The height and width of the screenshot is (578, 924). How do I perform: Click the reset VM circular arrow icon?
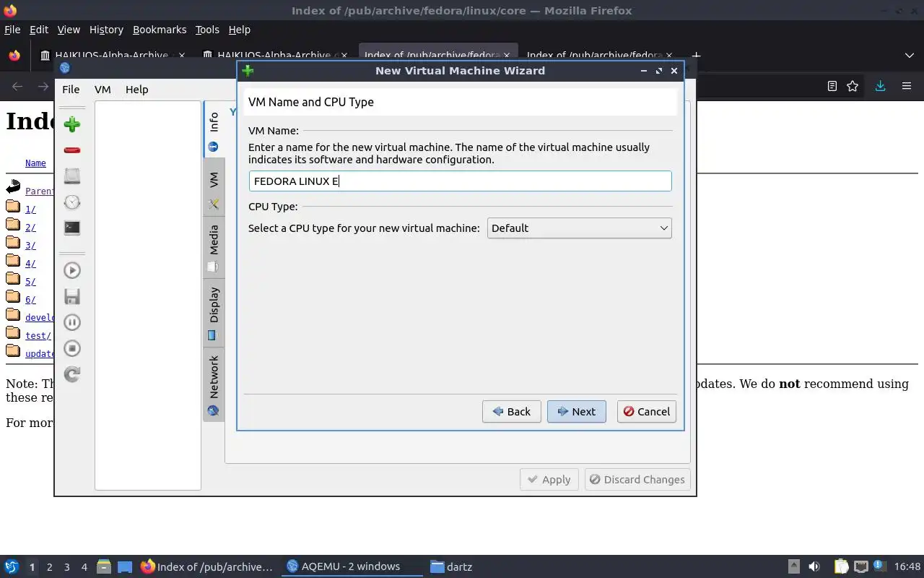72,374
